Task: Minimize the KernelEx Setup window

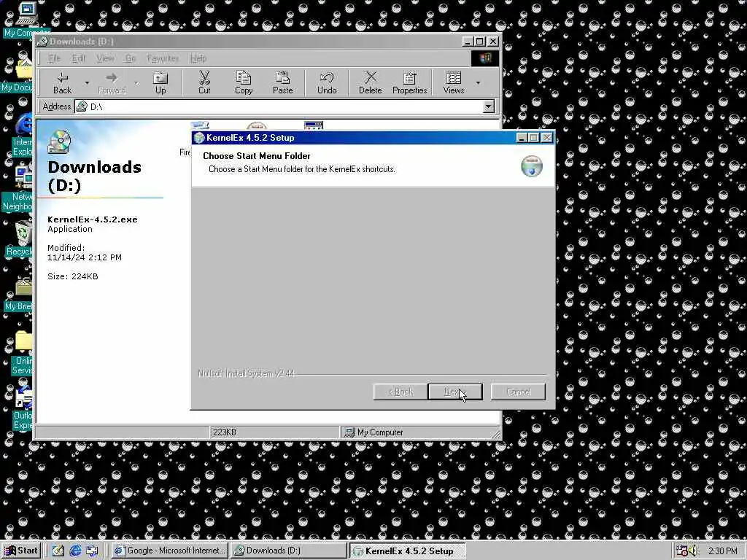Action: (x=522, y=138)
